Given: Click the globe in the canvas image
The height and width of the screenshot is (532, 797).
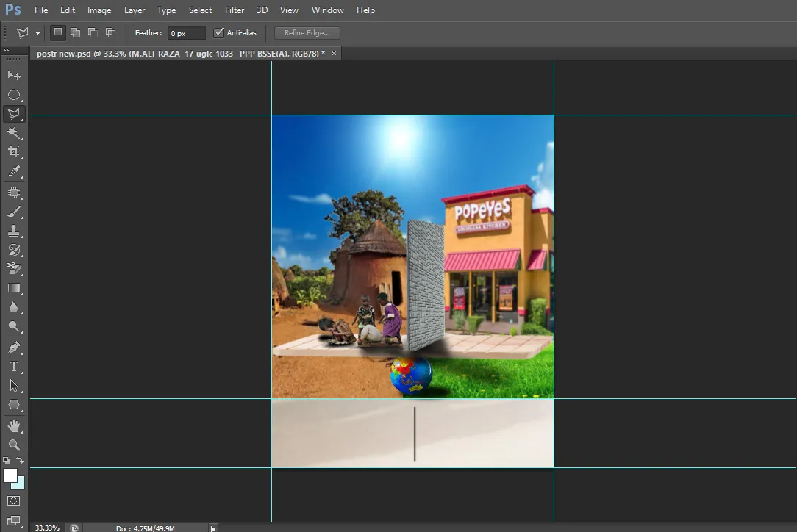Looking at the screenshot, I should (x=411, y=375).
